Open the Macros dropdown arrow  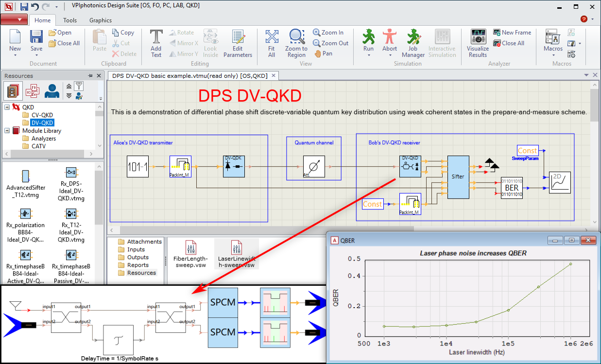point(552,55)
